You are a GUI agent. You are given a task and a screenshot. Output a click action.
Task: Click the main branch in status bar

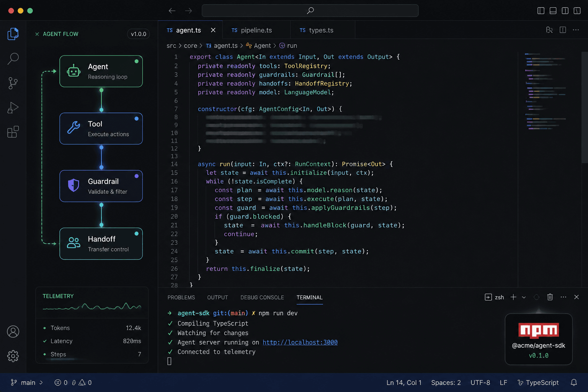(x=27, y=382)
